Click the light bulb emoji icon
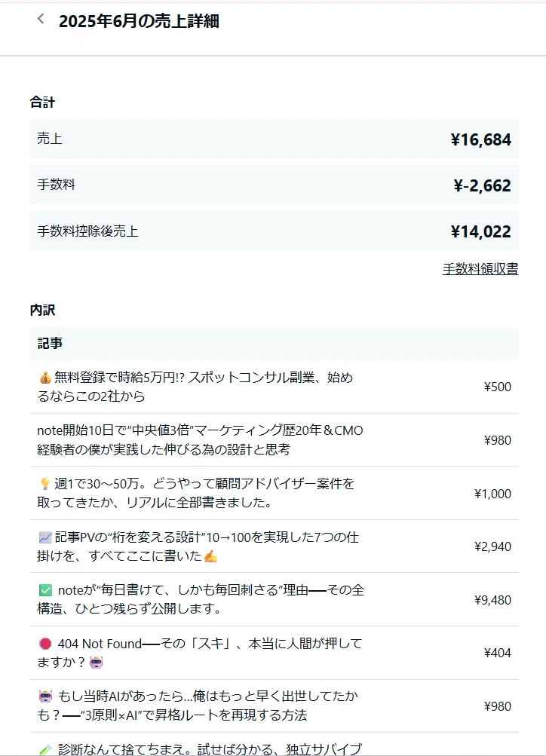Screen dimensions: 546x756 (45, 484)
